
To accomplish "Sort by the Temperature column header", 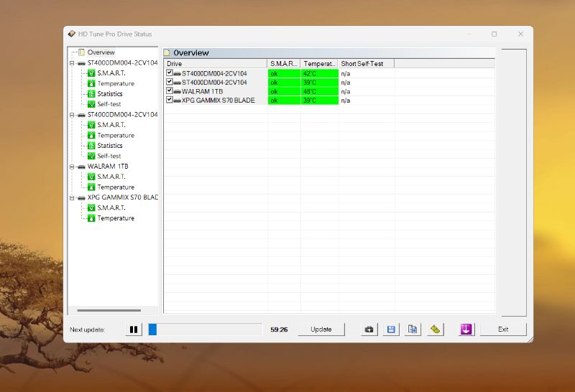I will point(319,63).
